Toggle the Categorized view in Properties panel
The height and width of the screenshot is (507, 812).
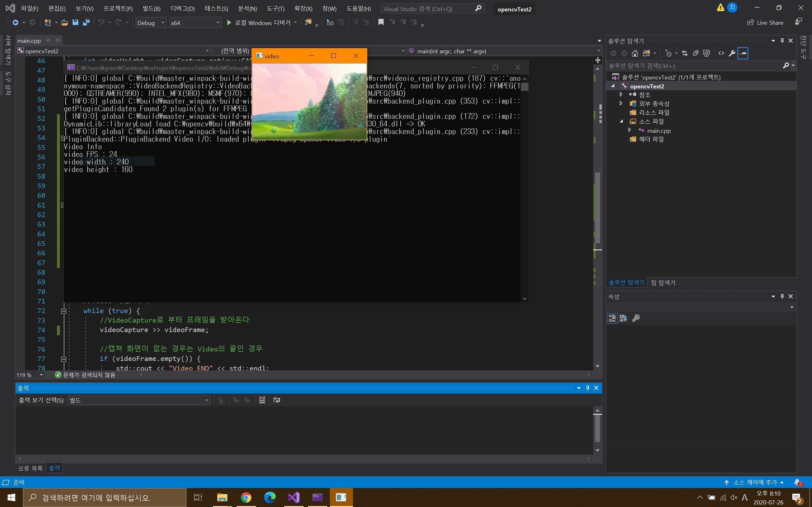[x=612, y=318]
